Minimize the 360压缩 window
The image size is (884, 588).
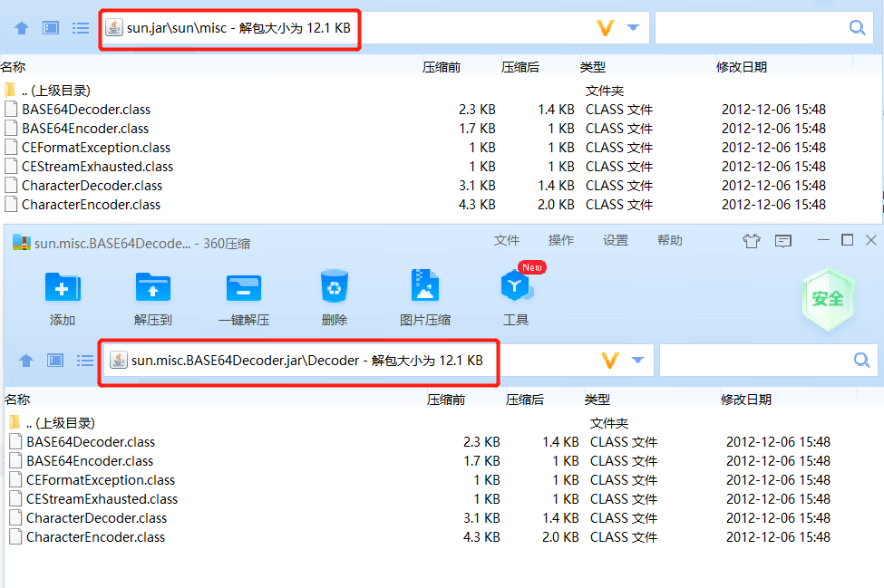tap(823, 240)
